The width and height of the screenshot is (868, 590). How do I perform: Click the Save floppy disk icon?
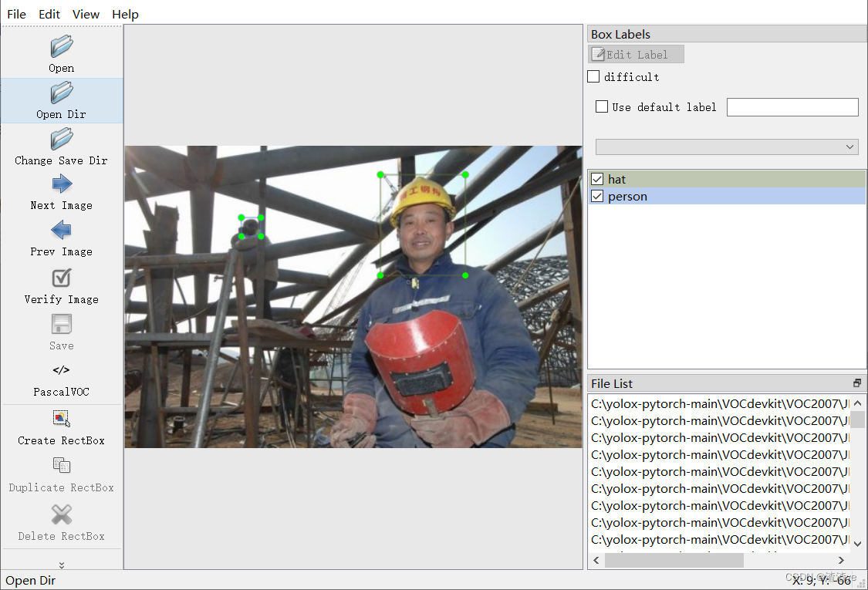click(x=62, y=324)
